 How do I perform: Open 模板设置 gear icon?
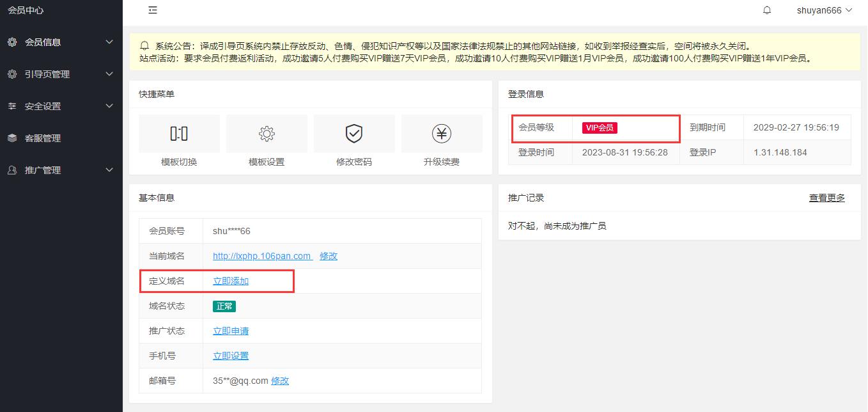267,134
